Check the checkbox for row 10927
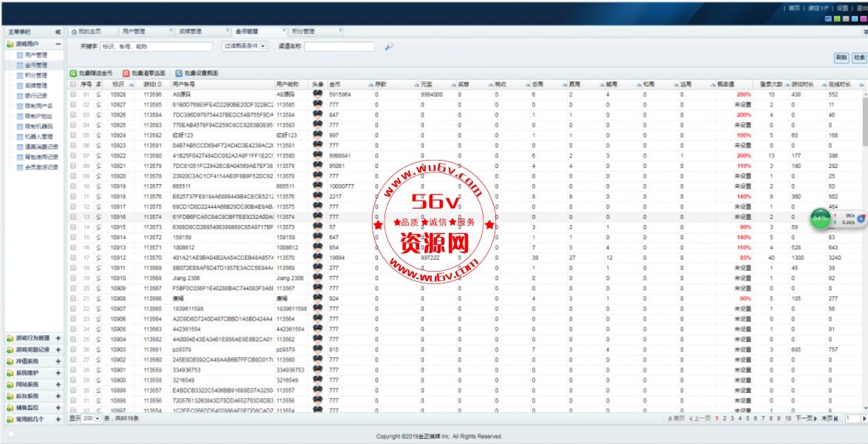The image size is (868, 444). click(73, 105)
